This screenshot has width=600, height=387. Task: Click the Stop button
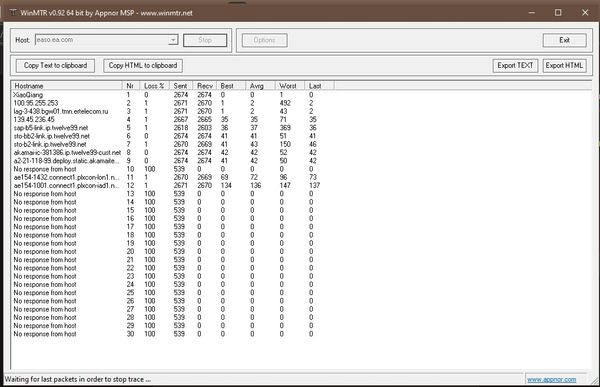pos(205,40)
